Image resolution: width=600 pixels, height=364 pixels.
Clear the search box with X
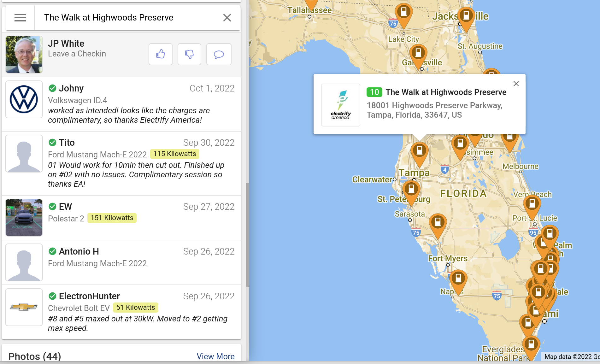click(x=227, y=18)
